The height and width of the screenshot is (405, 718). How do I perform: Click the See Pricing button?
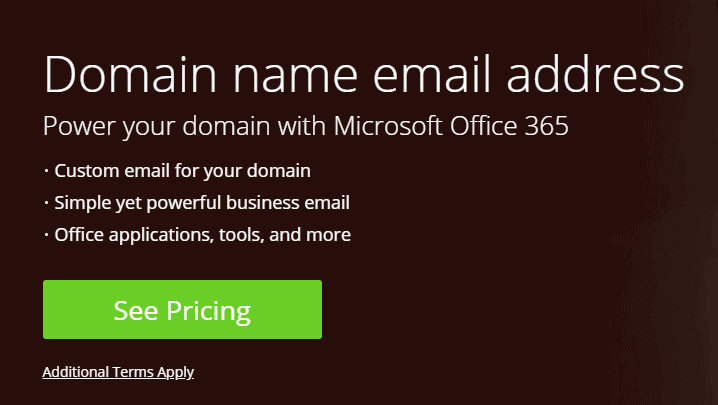pyautogui.click(x=182, y=310)
